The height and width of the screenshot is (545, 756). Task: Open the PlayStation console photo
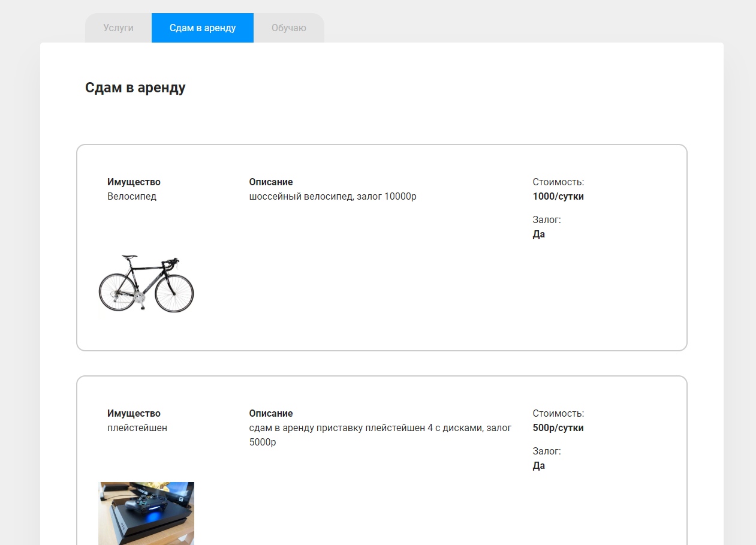pos(146,513)
